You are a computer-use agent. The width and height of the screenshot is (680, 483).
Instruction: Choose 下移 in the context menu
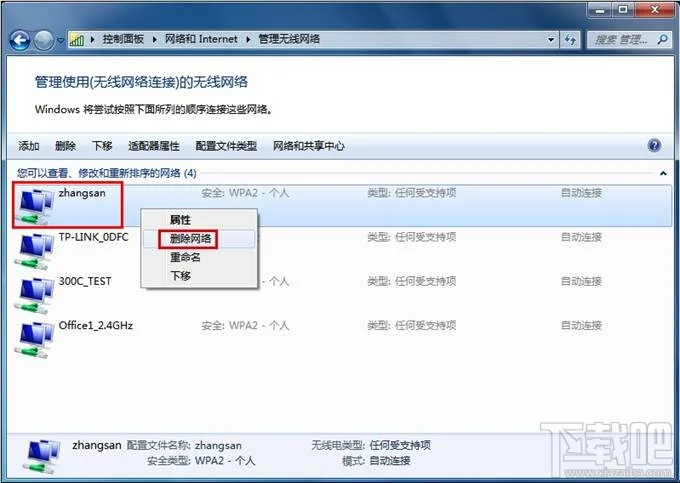coord(199,276)
